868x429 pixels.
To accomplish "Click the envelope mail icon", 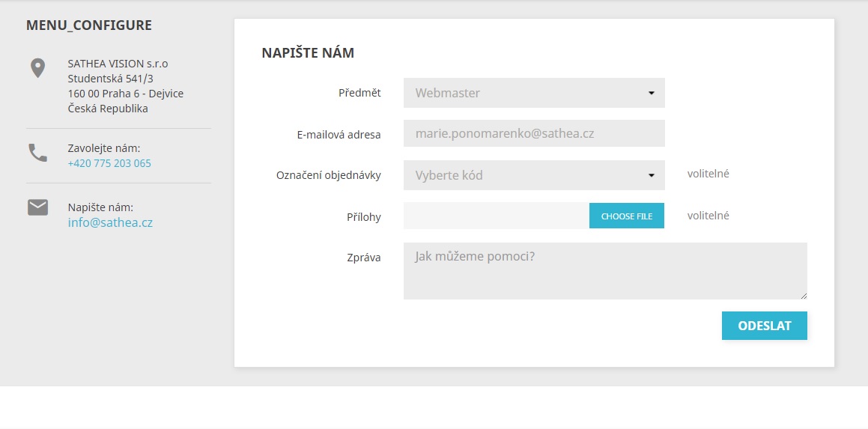I will 37,207.
